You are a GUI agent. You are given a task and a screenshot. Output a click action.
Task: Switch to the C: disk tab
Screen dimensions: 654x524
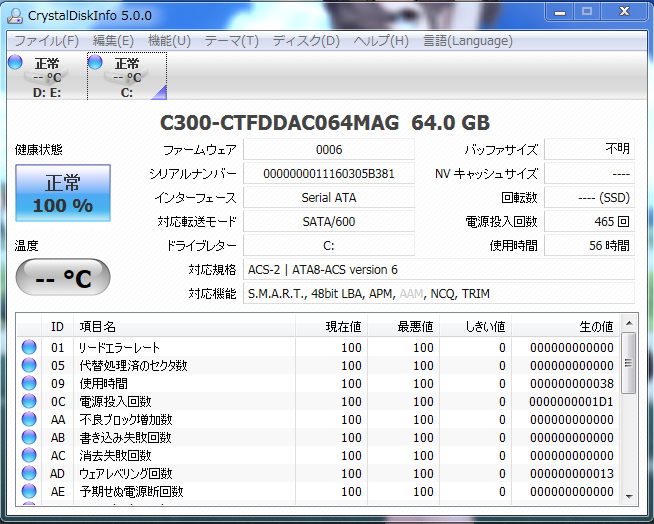127,76
